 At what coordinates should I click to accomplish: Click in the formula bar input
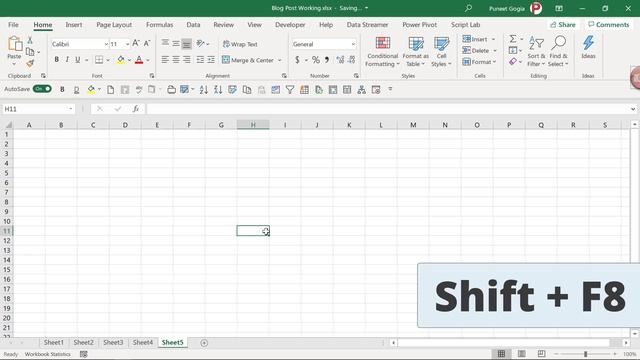click(x=388, y=109)
